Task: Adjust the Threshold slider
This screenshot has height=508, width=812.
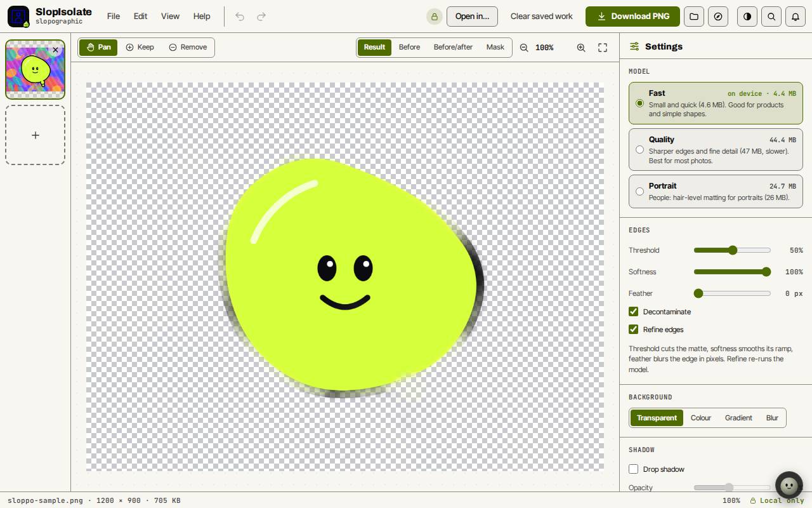Action: coord(732,250)
